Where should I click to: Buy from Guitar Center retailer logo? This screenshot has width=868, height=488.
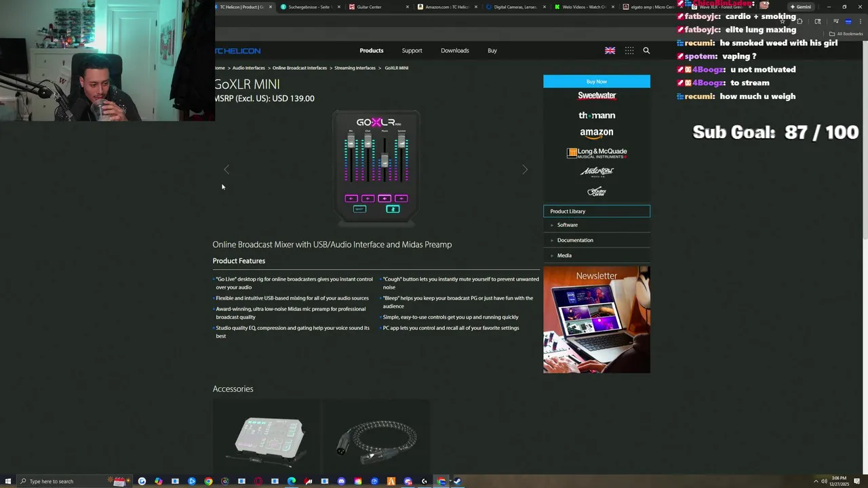click(597, 192)
